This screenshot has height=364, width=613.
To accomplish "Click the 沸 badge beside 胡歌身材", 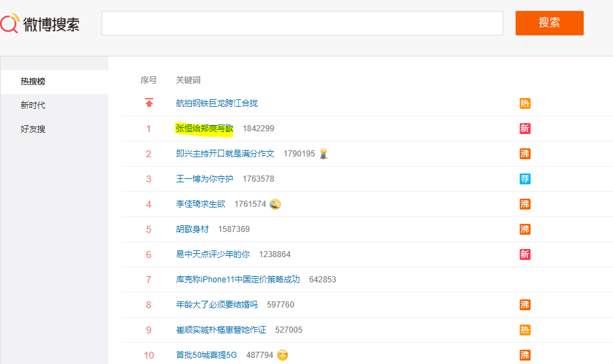I will 524,229.
